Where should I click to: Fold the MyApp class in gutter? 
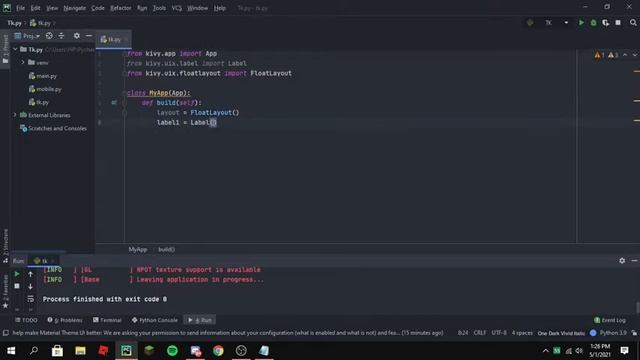coord(124,93)
